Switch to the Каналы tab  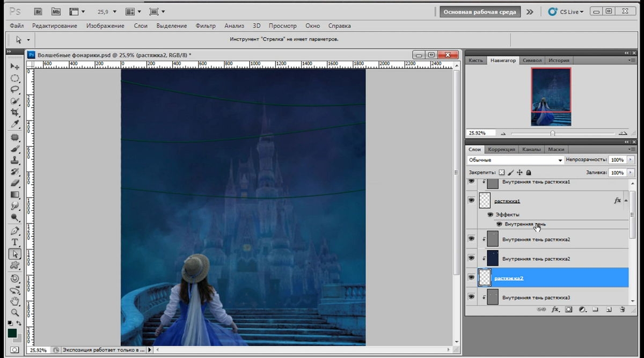pos(531,149)
